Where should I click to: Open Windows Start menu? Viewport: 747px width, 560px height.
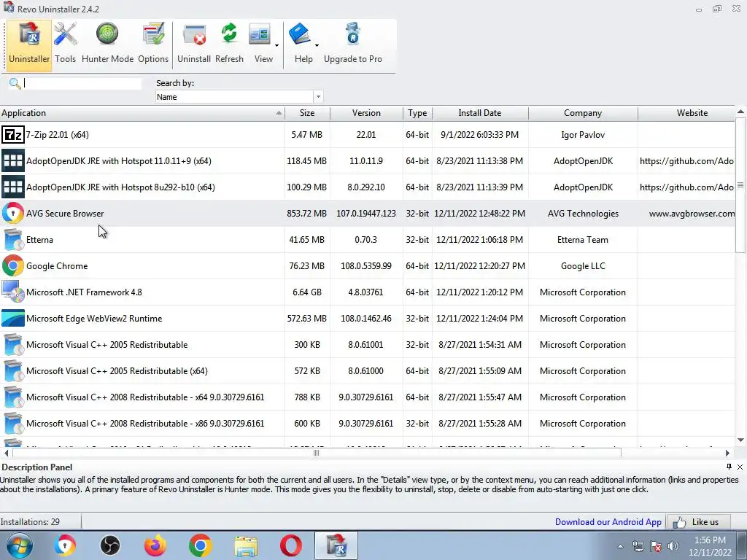click(x=20, y=545)
